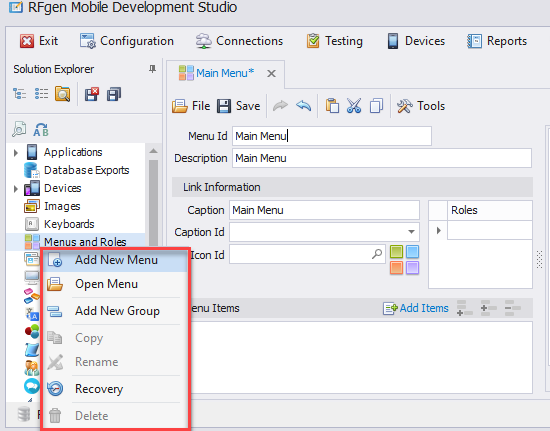Pin the Solution Explorer panel

pos(152,69)
